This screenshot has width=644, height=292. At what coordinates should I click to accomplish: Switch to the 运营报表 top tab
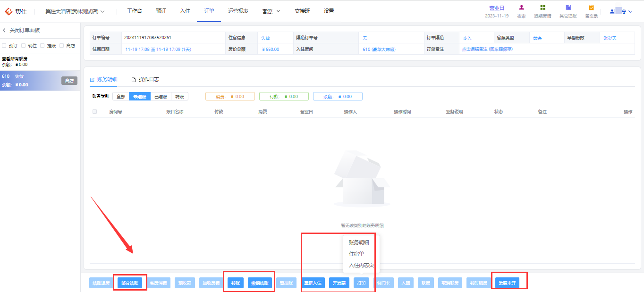[x=238, y=11]
